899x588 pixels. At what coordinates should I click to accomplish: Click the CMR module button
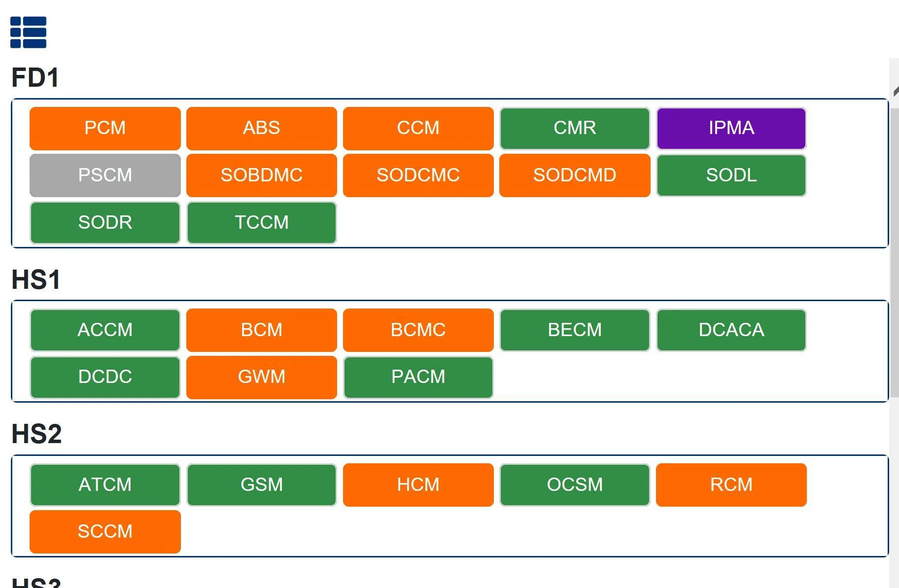tap(574, 128)
